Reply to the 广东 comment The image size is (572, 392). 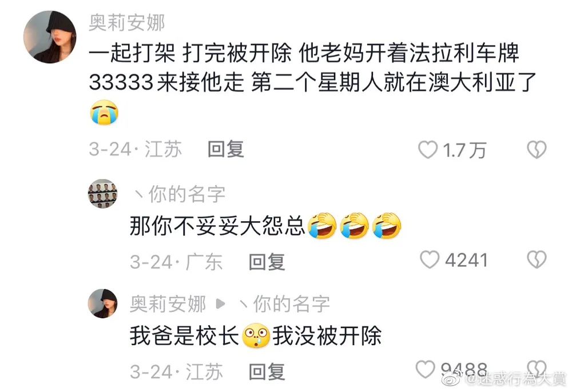(267, 262)
